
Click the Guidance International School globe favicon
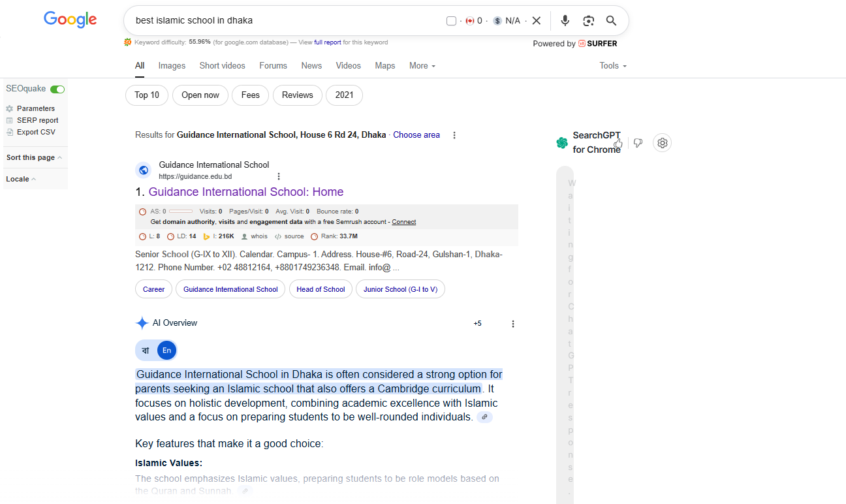(144, 170)
